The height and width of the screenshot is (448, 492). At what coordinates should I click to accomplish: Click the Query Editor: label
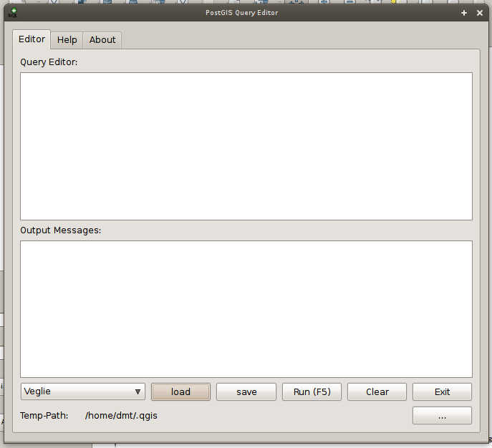pyautogui.click(x=49, y=62)
